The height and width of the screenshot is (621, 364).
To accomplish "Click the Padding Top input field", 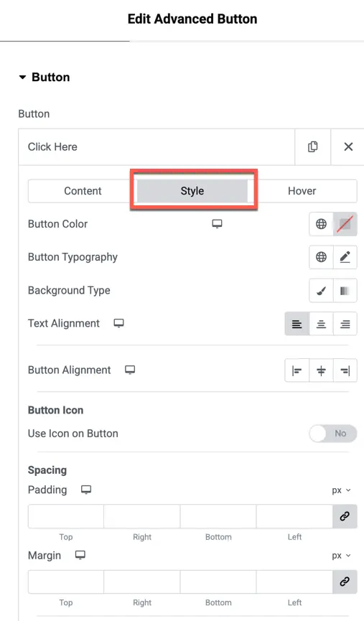I will 66,516.
